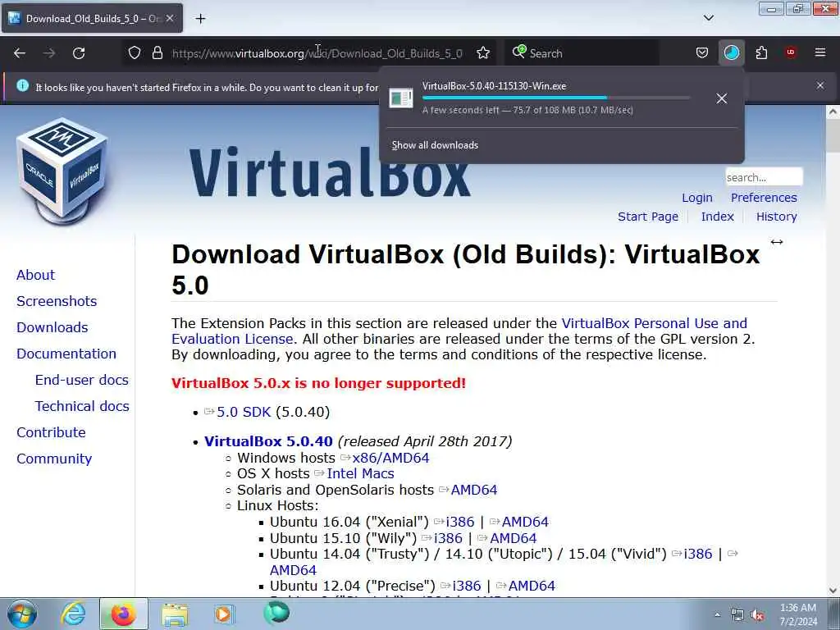Open Community in the sidebar
Image resolution: width=840 pixels, height=630 pixels.
(54, 459)
